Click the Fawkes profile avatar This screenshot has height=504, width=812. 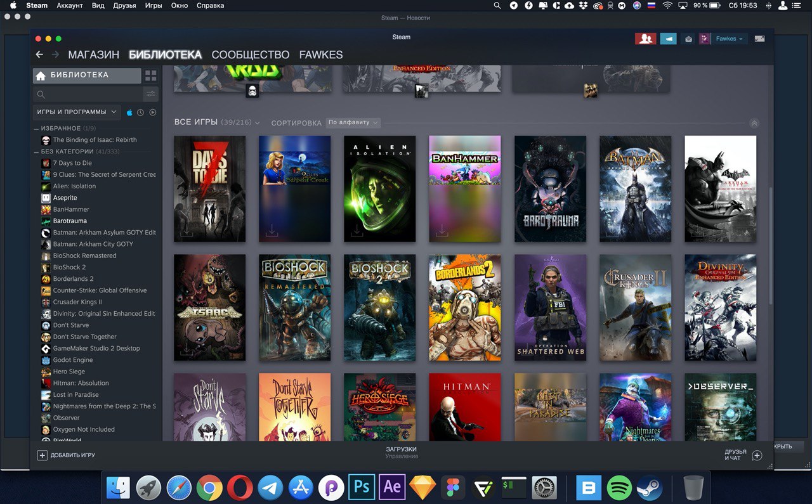(x=705, y=39)
